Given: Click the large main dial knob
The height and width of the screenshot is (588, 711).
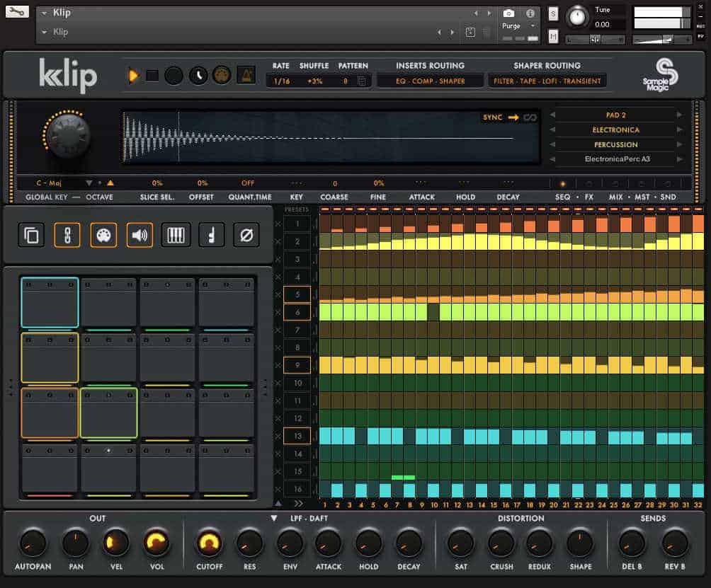Looking at the screenshot, I should 68,135.
